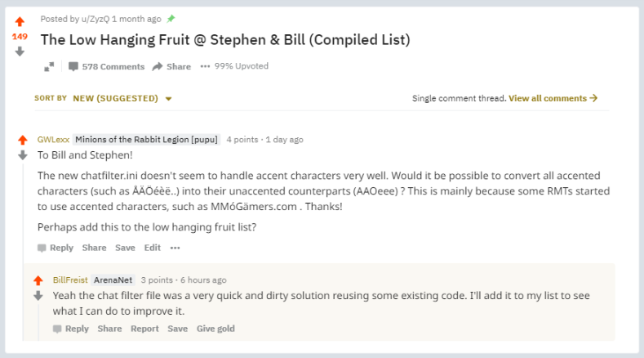Downvote BillFreist's reply
This screenshot has height=358, width=644.
(38, 295)
